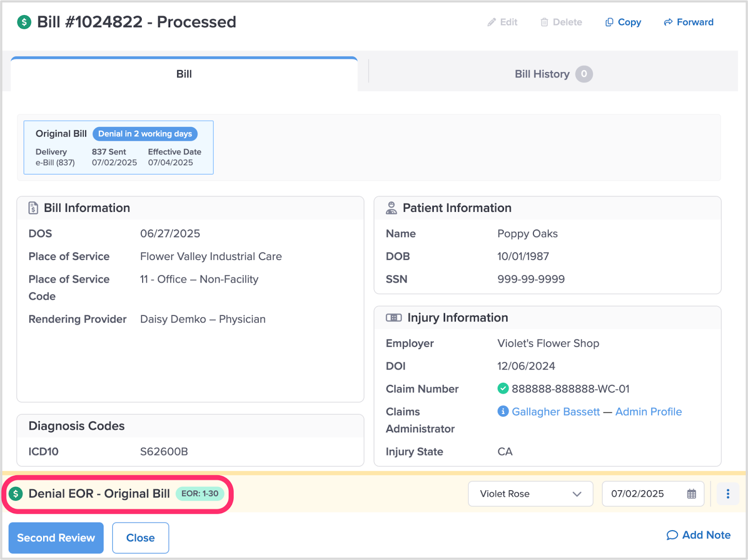
Task: Click the Edit pencil icon
Action: 491,22
